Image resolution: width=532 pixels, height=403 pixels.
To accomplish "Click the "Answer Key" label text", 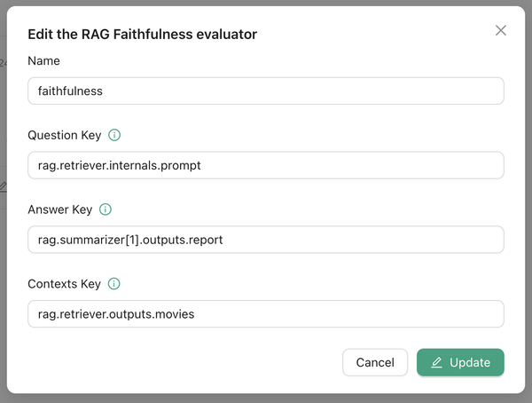I will point(60,209).
